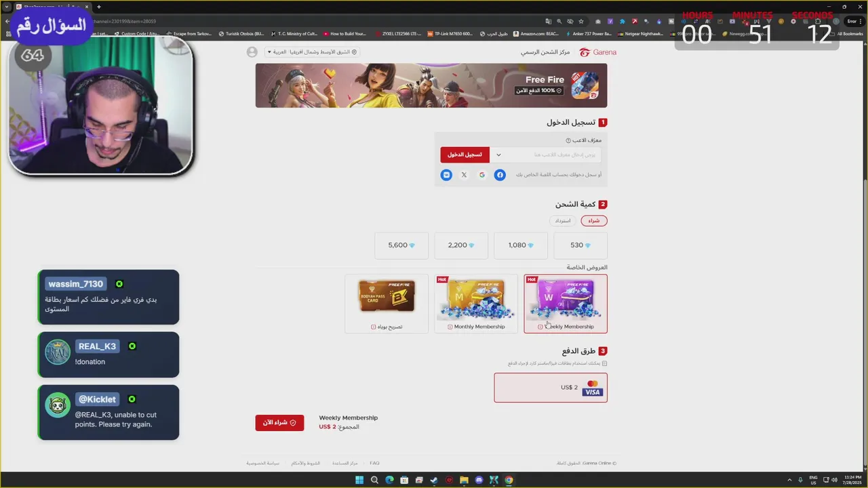Open the Anker 737 Power Bank bookmark
Screen dimensions: 868x488
point(589,33)
